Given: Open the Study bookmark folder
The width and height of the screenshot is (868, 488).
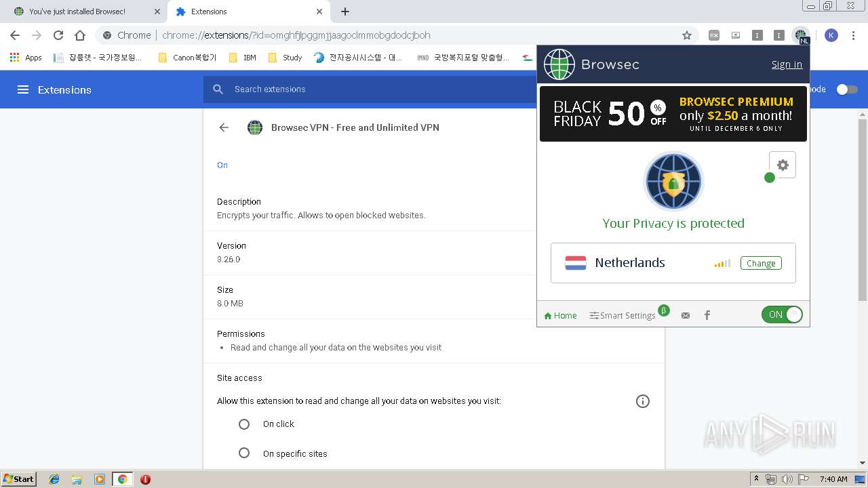Looking at the screenshot, I should pyautogui.click(x=285, y=58).
